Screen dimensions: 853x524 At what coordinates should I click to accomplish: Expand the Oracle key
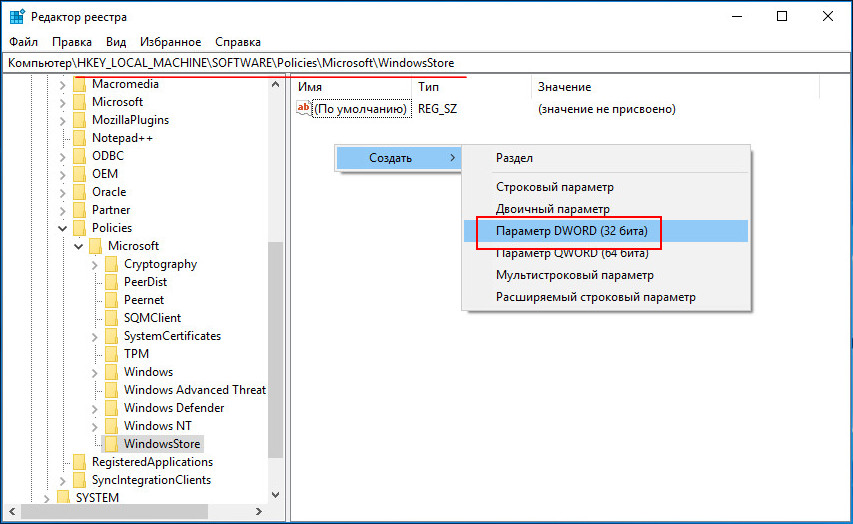63,193
